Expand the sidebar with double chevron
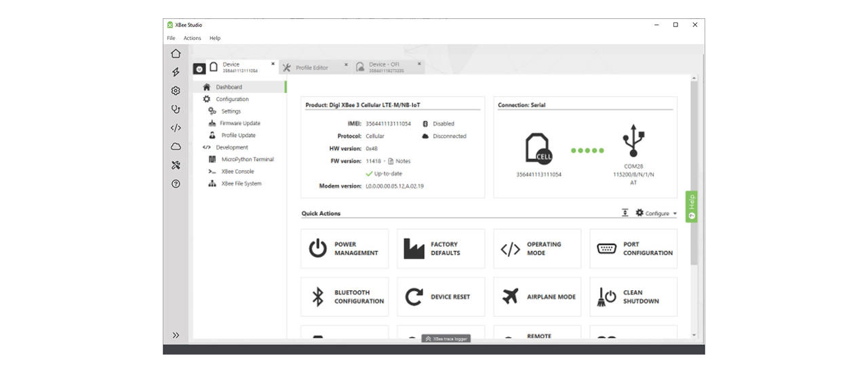The height and width of the screenshot is (373, 868). point(176,335)
